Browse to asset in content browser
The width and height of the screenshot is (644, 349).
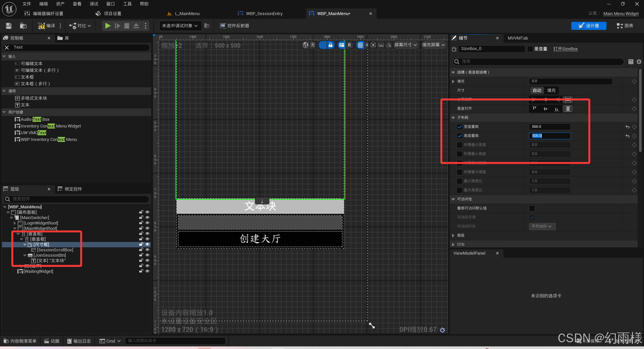point(23,26)
